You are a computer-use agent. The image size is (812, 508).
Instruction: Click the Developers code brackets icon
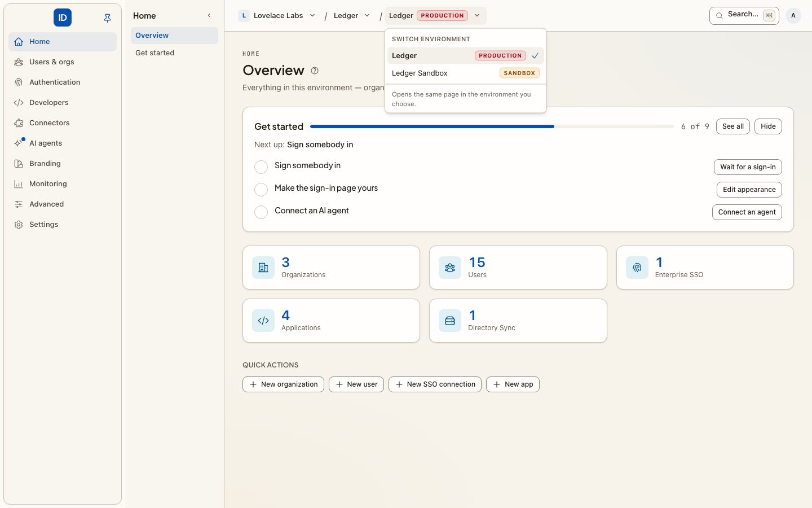[x=19, y=103]
